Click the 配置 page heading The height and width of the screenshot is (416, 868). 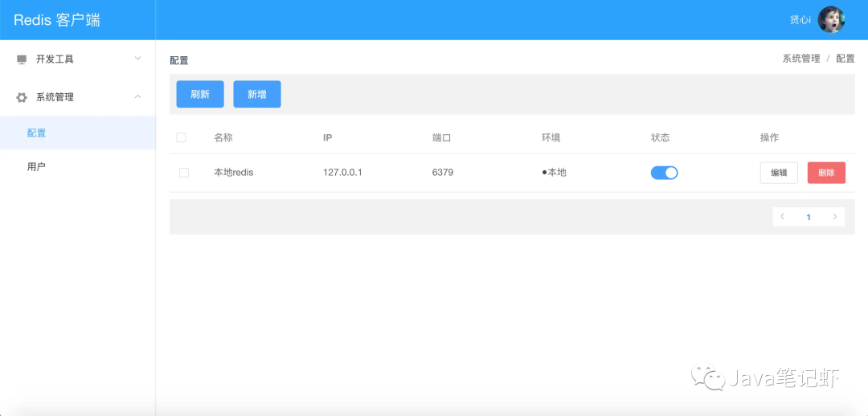[178, 61]
